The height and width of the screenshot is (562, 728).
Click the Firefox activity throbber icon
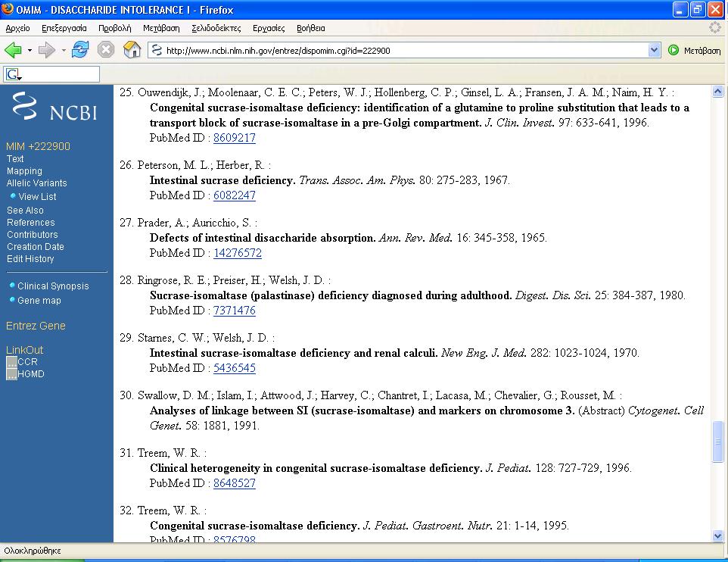715,28
